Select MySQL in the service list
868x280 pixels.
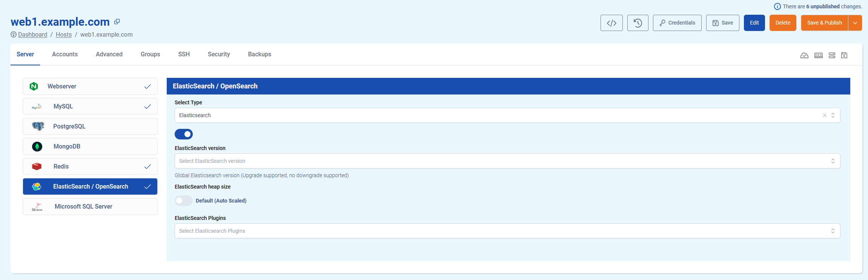click(90, 107)
